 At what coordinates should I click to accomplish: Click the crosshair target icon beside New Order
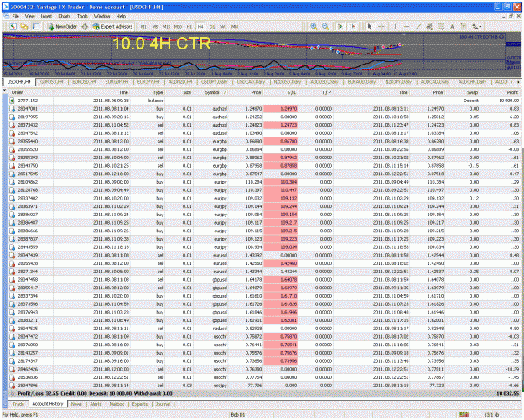(x=85, y=26)
